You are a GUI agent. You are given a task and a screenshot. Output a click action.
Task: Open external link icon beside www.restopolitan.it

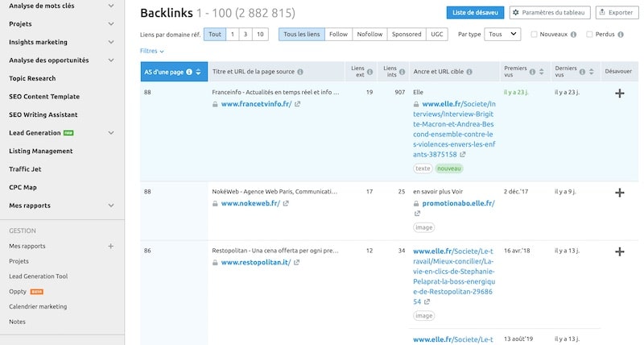(x=296, y=262)
